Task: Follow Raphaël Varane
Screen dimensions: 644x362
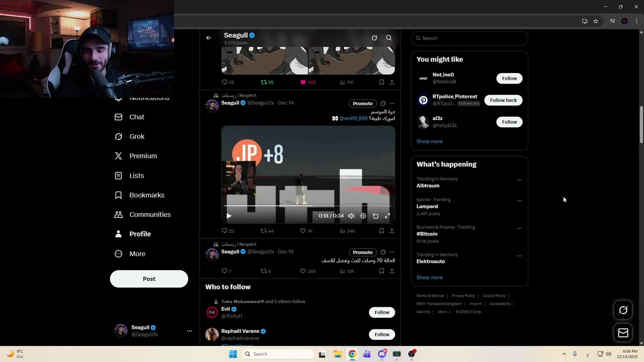Action: tap(382, 334)
